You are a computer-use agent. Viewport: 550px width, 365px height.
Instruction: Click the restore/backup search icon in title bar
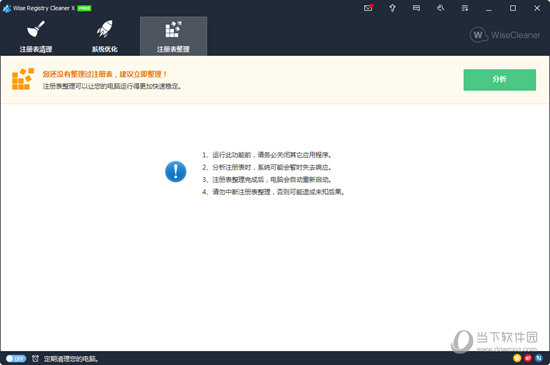(441, 8)
